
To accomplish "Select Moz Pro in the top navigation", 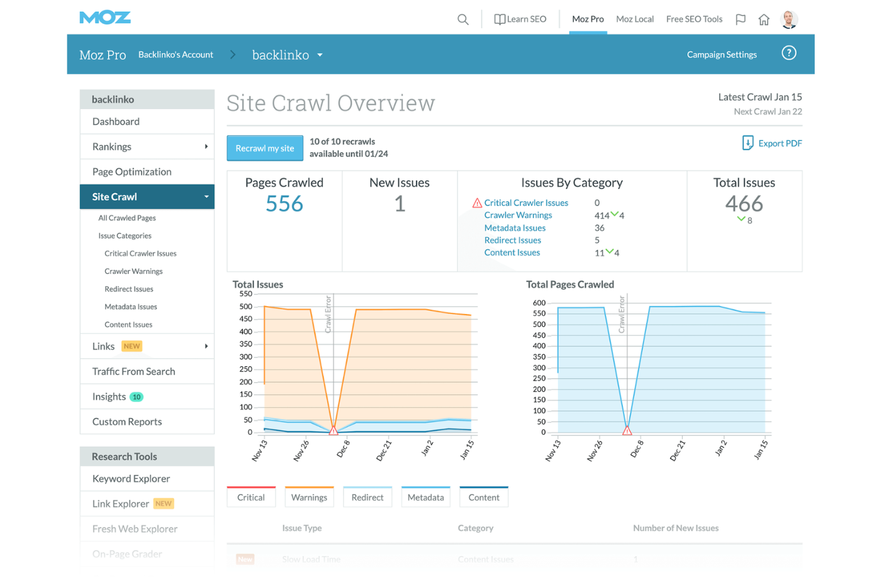I will coord(588,18).
